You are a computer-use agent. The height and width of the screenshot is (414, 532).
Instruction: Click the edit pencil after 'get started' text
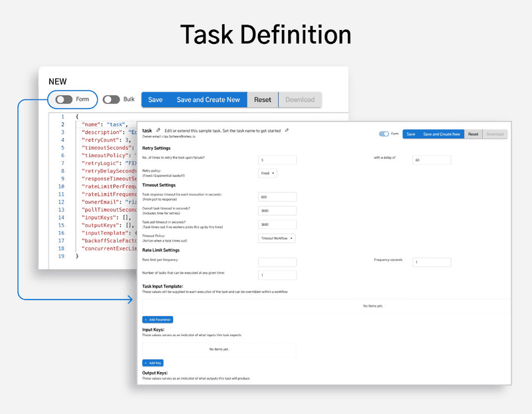(x=287, y=130)
